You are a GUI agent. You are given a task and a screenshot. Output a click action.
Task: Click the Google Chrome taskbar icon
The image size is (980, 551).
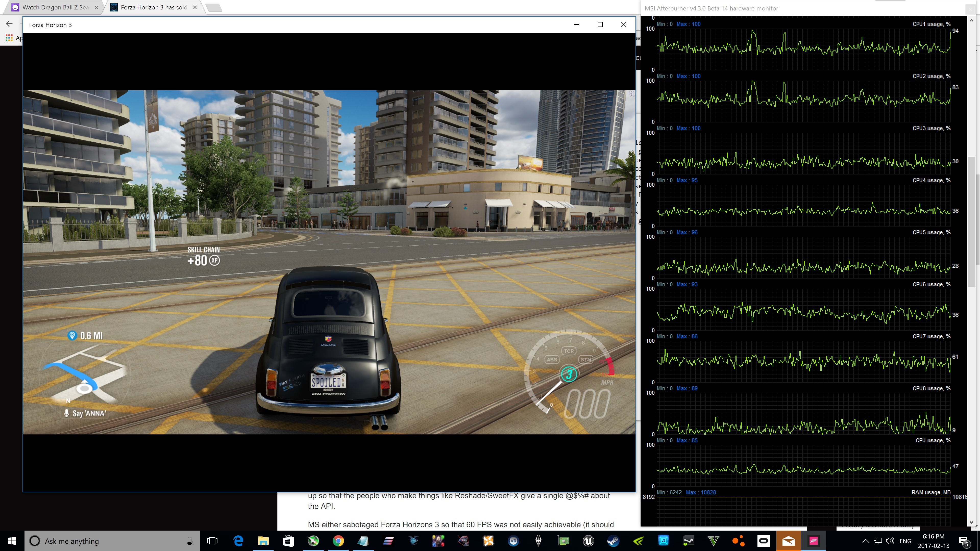pyautogui.click(x=338, y=541)
